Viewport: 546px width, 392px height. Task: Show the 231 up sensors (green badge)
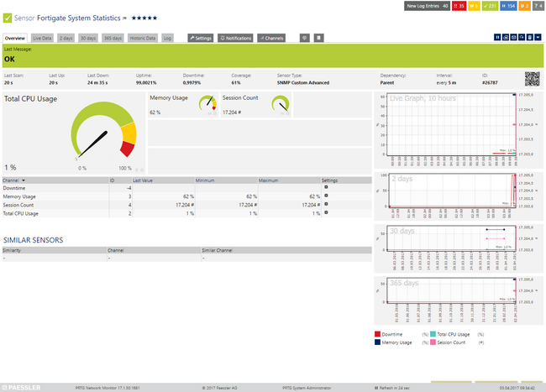point(490,6)
